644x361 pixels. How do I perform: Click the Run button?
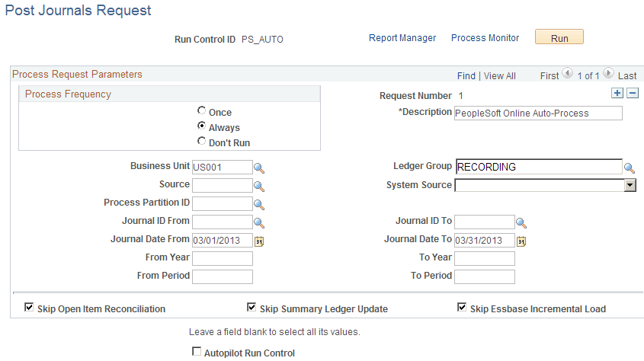[559, 37]
